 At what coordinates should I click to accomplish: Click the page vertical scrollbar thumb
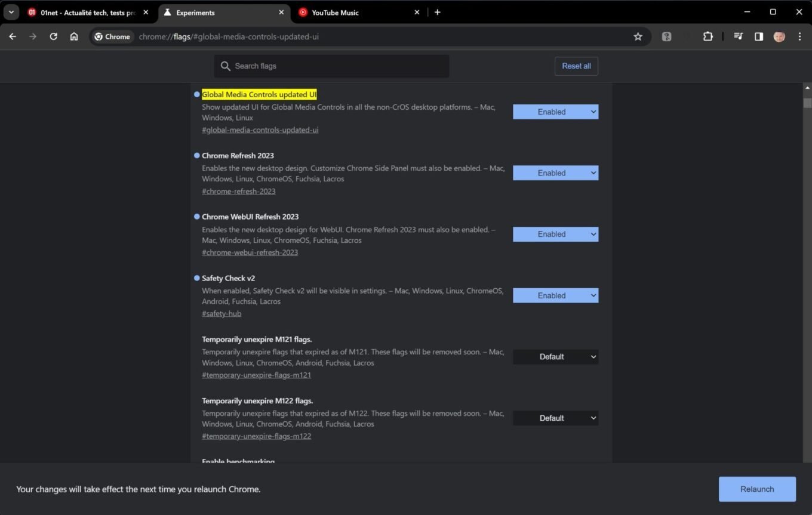(807, 103)
